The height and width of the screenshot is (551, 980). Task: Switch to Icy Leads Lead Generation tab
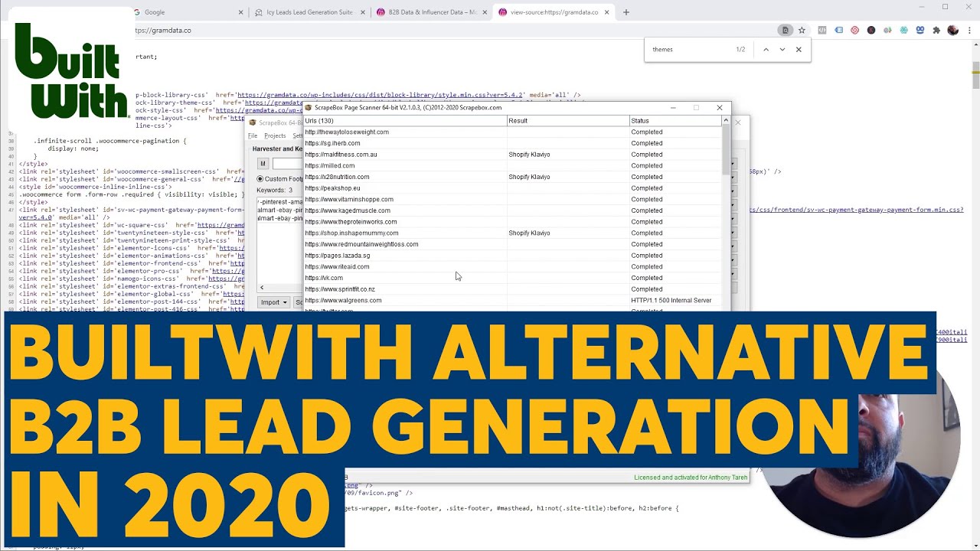[x=309, y=12]
